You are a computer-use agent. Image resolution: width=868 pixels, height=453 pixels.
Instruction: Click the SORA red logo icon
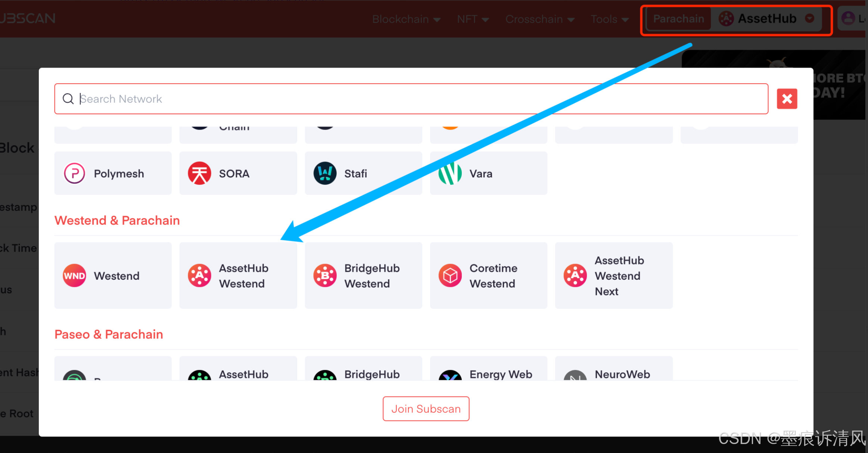(x=199, y=173)
